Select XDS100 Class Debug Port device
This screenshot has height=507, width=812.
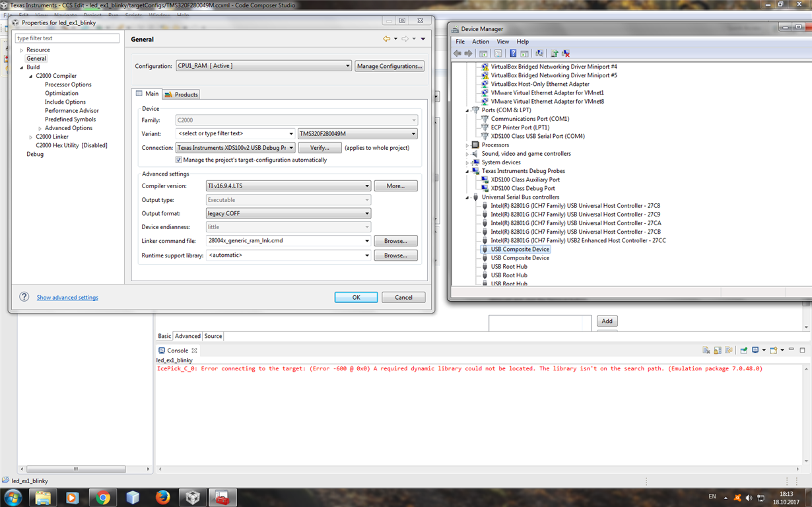pyautogui.click(x=522, y=188)
